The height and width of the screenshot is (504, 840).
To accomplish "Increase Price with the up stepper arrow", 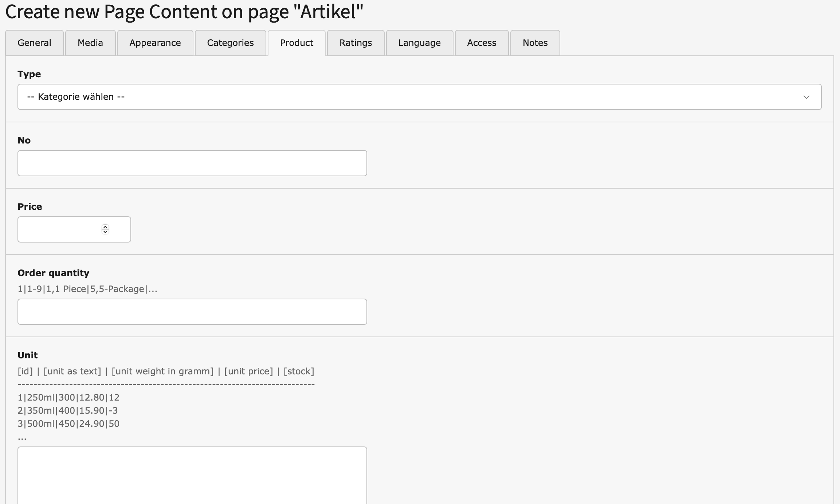I will coord(105,227).
